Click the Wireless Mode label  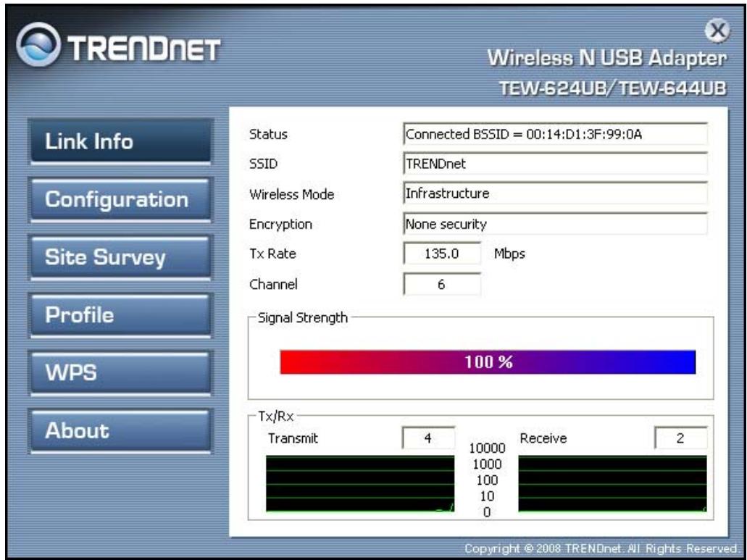coord(291,194)
